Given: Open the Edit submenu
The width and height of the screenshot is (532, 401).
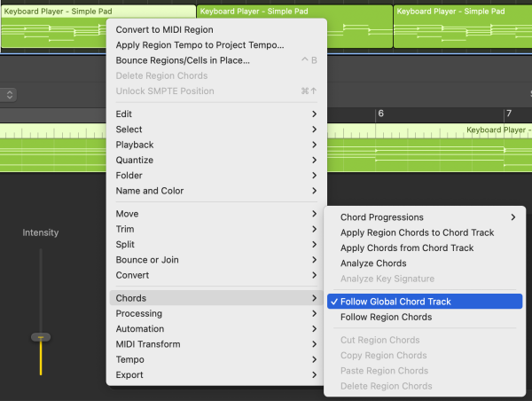Looking at the screenshot, I should pos(216,114).
